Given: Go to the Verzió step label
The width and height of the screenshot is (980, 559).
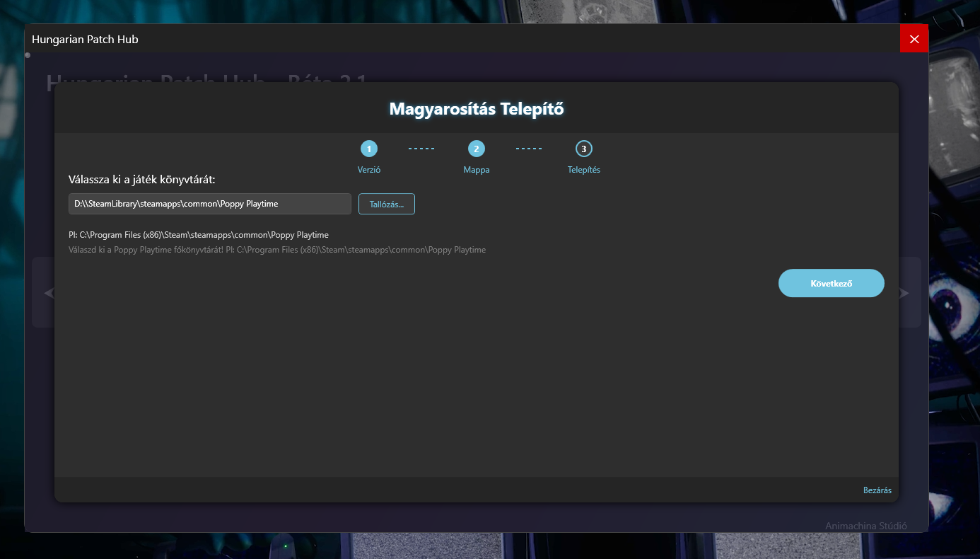Looking at the screenshot, I should (x=369, y=170).
